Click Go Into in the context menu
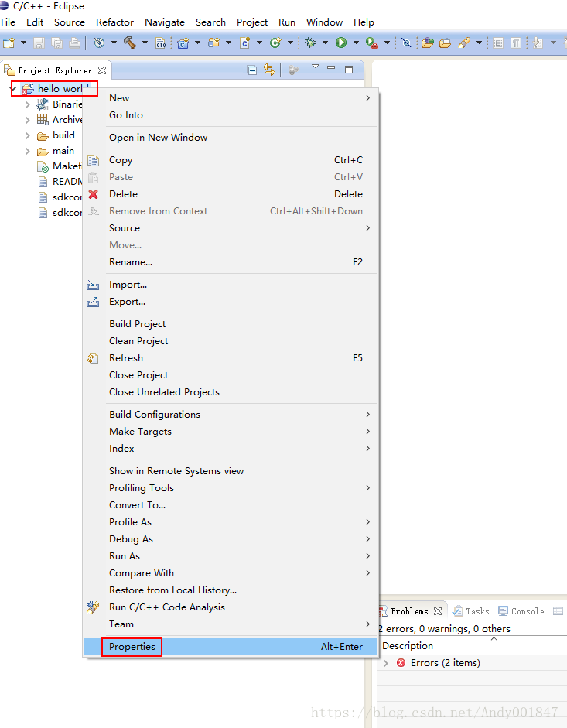The height and width of the screenshot is (728, 567). point(231,114)
